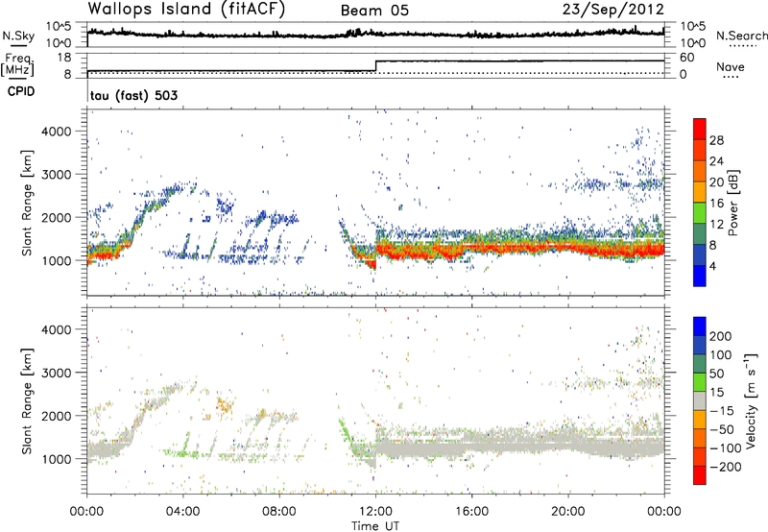Click the date "23/Sep/2012"

click(x=613, y=10)
